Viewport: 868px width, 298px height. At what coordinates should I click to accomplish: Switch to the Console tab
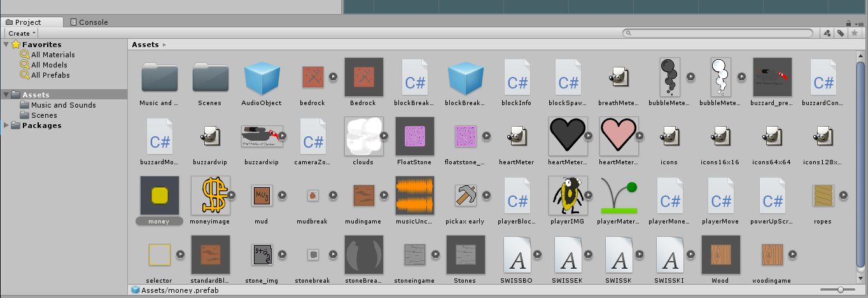88,22
